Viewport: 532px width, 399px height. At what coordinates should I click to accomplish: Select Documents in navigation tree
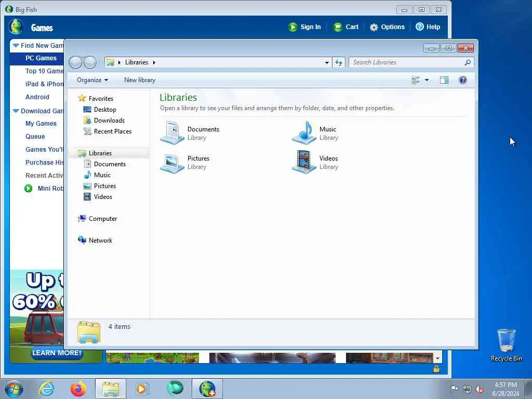pos(110,164)
